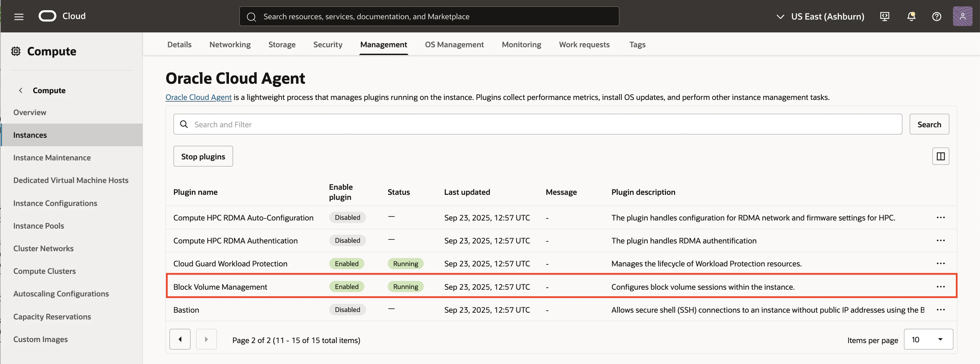Click the Status column header
The image size is (980, 364).
coord(399,192)
